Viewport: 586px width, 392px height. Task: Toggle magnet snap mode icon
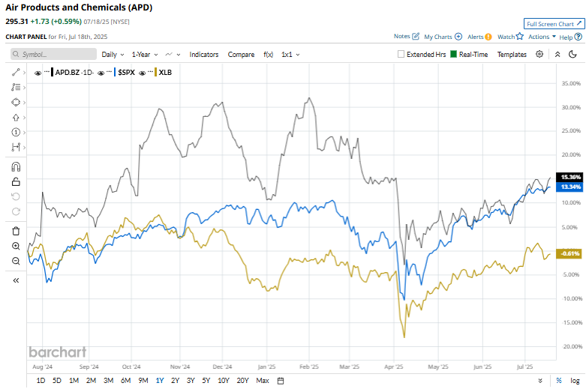(x=16, y=166)
